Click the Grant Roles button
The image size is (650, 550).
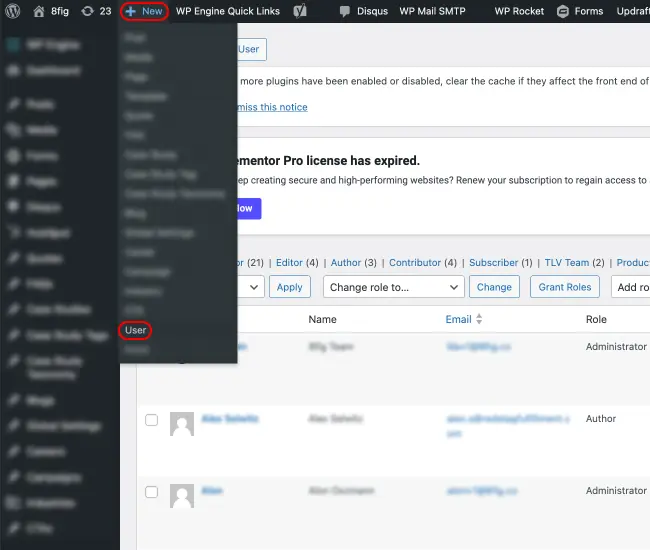pyautogui.click(x=565, y=287)
